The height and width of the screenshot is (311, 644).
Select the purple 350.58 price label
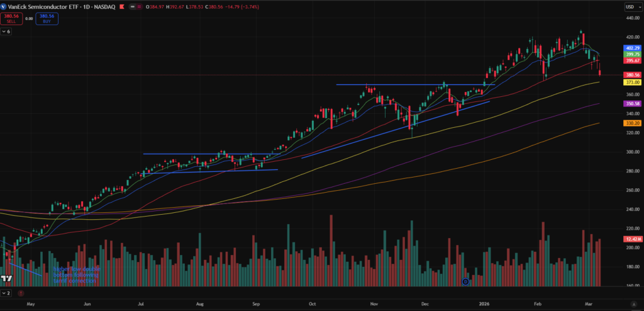click(x=632, y=103)
